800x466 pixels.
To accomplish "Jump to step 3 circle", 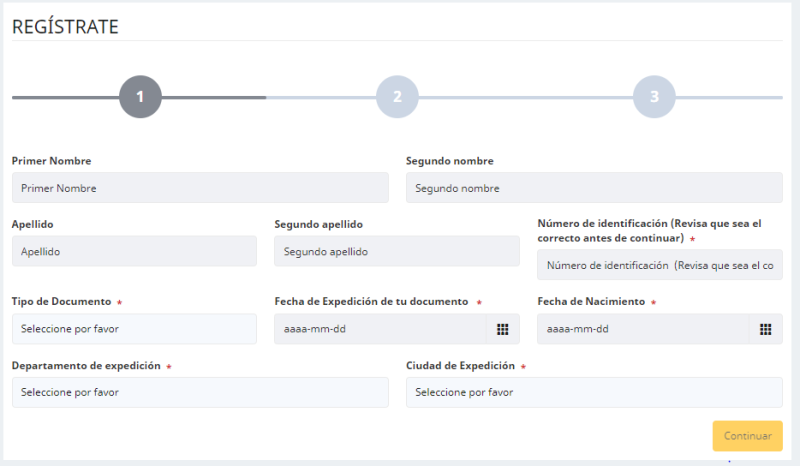I will click(654, 97).
